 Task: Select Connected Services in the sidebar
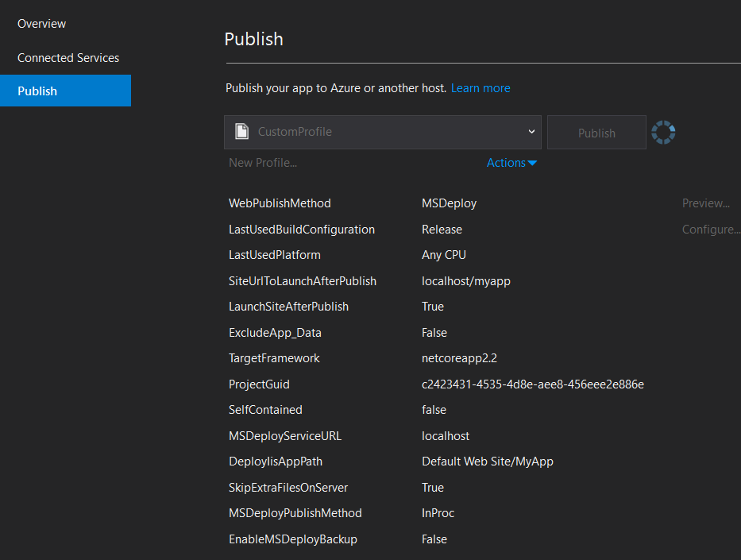tap(68, 57)
